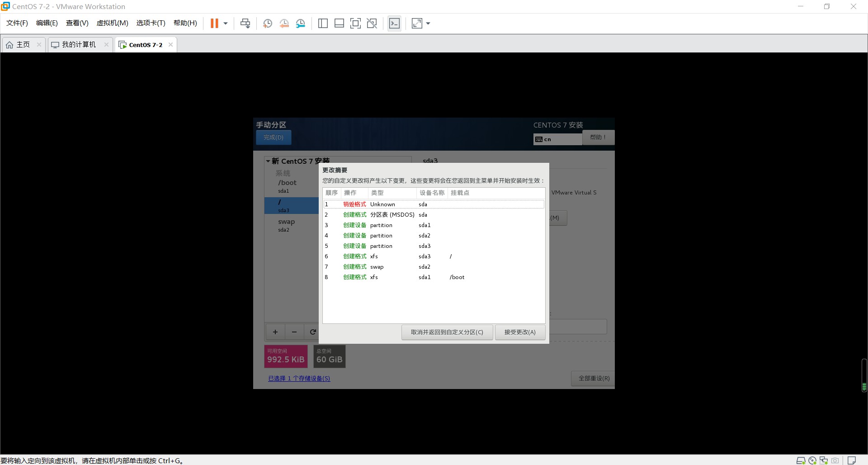868x465 pixels.
Task: Open the power options dropdown arrow beside pause
Action: [226, 24]
